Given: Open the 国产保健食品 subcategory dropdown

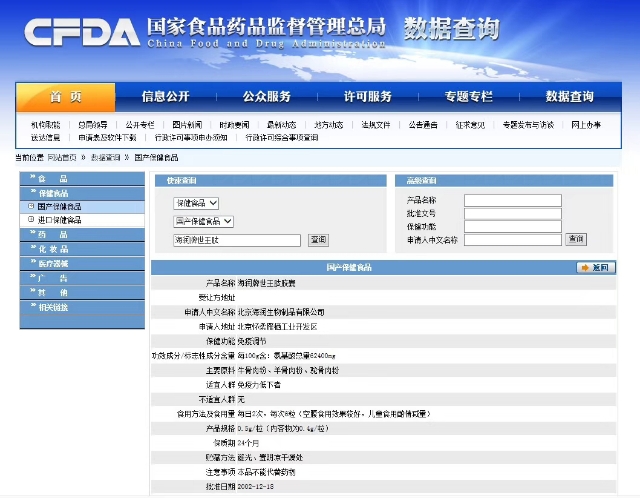Looking at the screenshot, I should tap(203, 221).
